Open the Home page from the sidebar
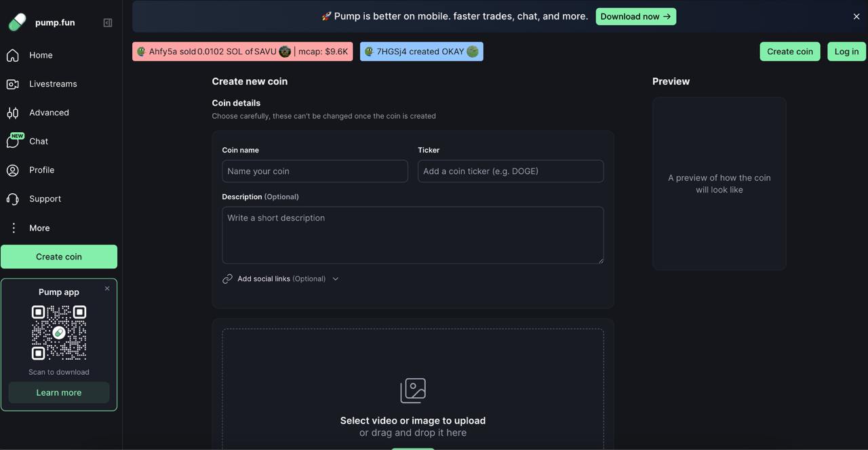868x450 pixels. (41, 55)
